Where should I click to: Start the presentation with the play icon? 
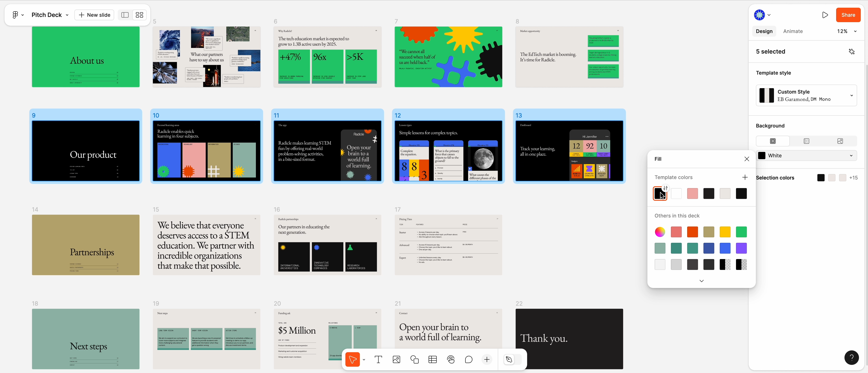(x=825, y=15)
